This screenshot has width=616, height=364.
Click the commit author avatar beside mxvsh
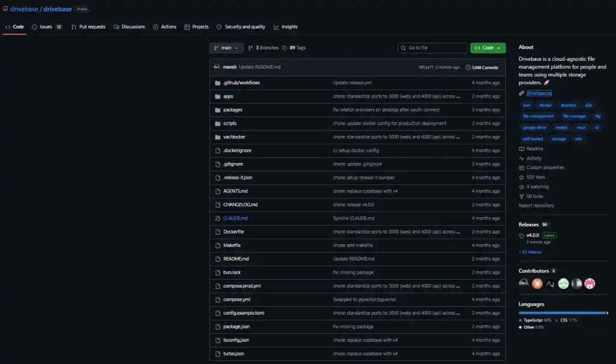coord(217,67)
